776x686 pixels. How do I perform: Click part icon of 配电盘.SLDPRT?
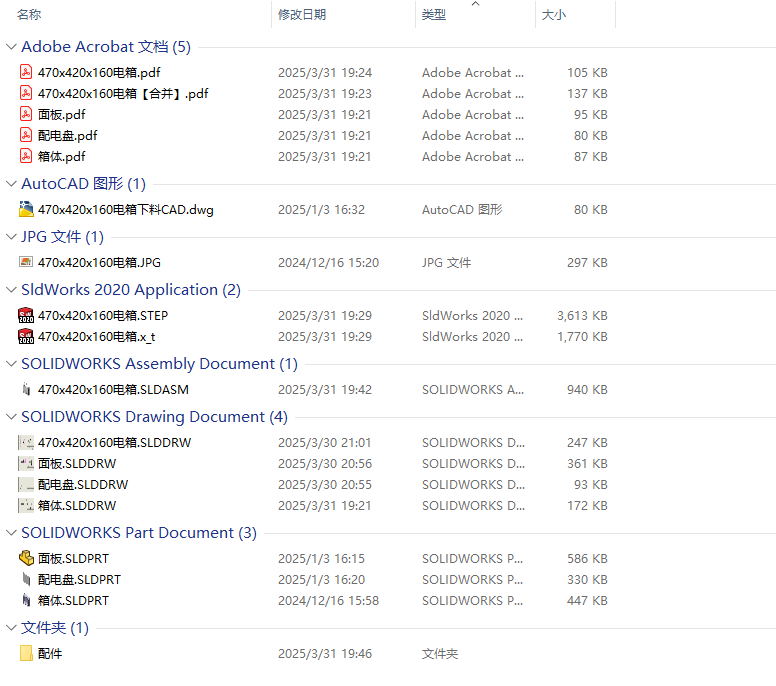[x=26, y=579]
